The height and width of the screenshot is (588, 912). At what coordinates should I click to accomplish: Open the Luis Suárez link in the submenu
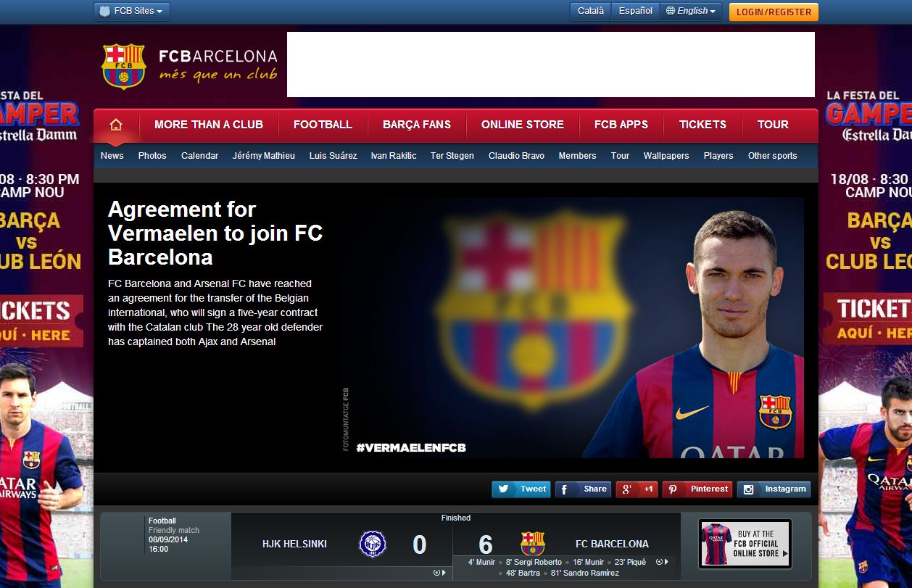(333, 156)
